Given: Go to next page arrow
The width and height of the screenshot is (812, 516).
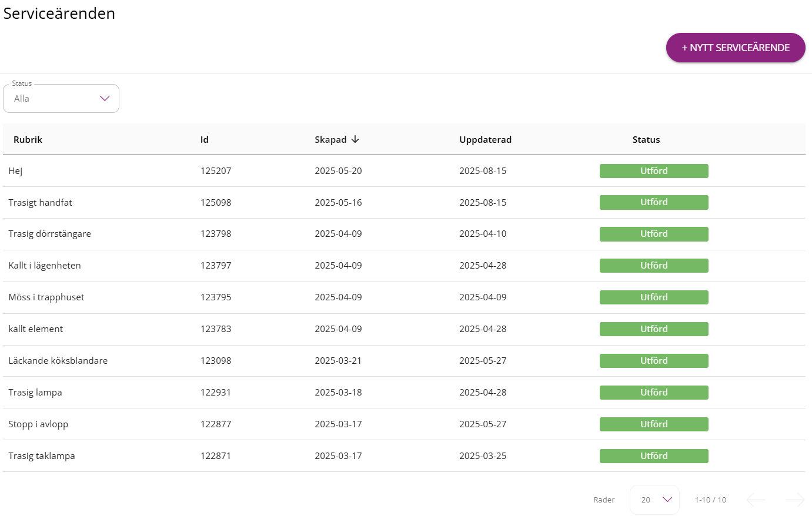Looking at the screenshot, I should point(795,500).
